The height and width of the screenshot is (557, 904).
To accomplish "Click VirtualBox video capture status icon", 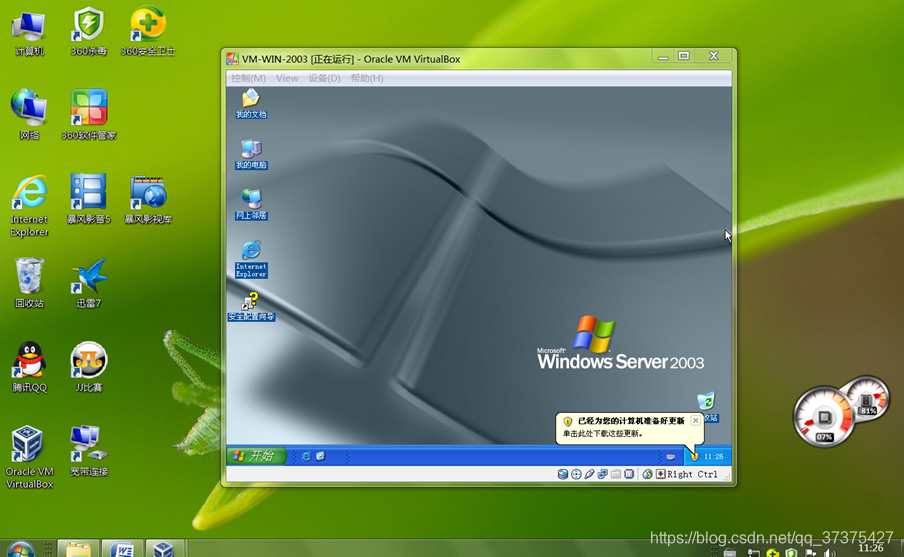I will (x=629, y=474).
